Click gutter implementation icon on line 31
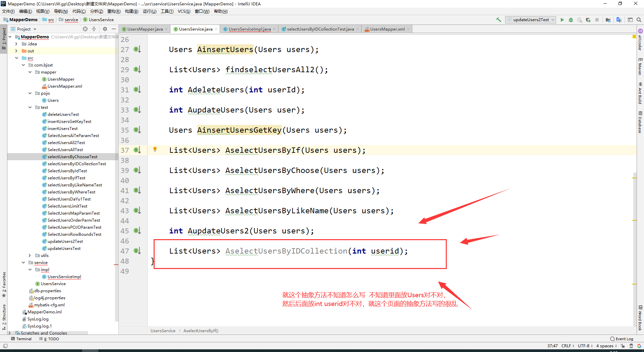The width and height of the screenshot is (644, 352). 137,90
